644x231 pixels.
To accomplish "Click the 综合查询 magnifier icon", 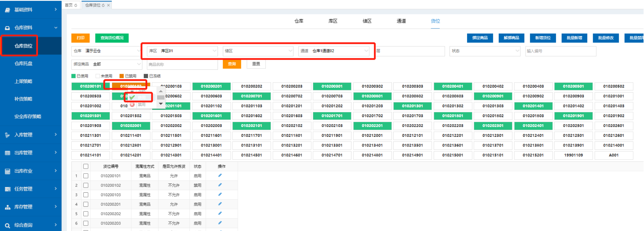I will click(x=8, y=225).
